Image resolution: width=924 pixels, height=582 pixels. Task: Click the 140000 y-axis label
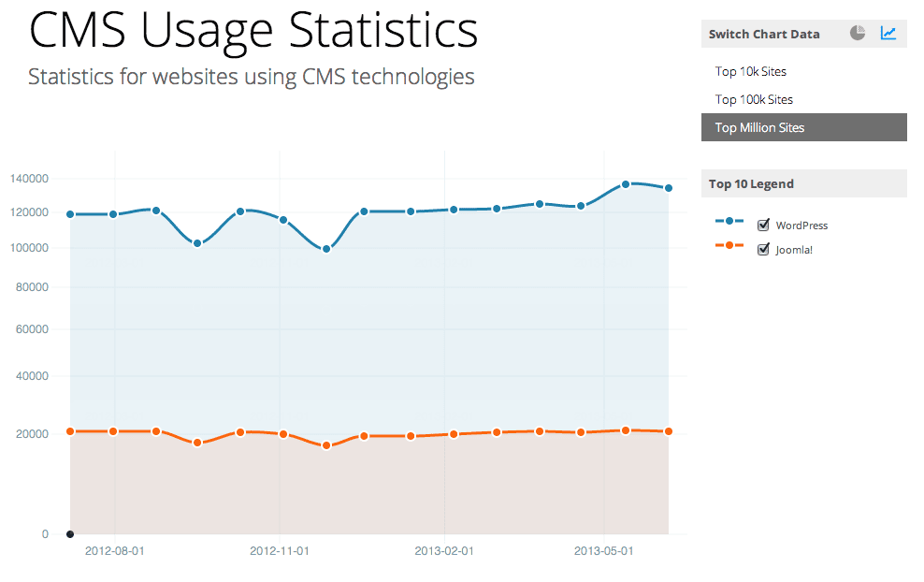pos(30,179)
